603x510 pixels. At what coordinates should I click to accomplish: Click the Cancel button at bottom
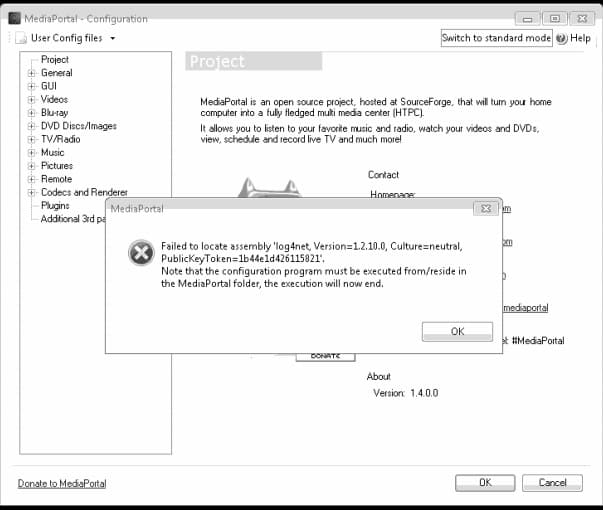coord(552,483)
